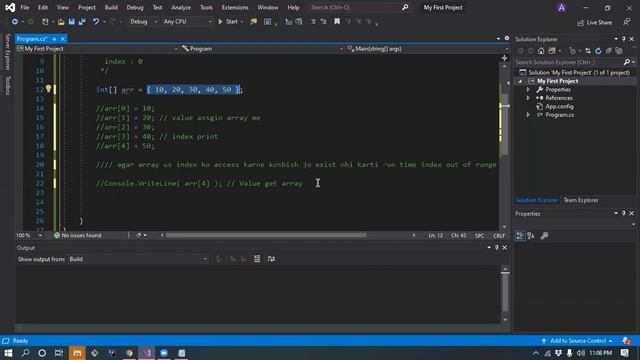Toggle auto-hide pin on Output panel
This screenshot has height=360, width=640.
497,247
